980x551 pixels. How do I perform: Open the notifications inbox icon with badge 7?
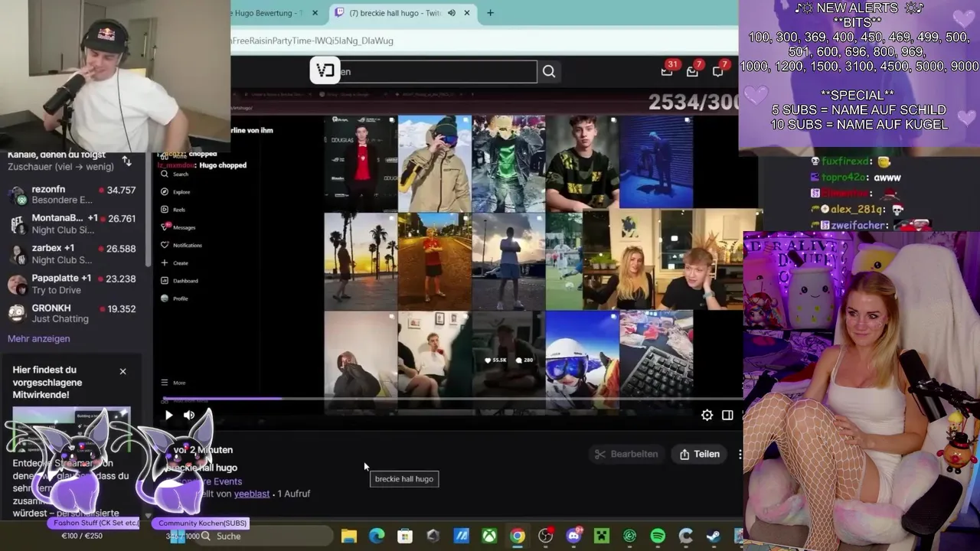tap(692, 71)
